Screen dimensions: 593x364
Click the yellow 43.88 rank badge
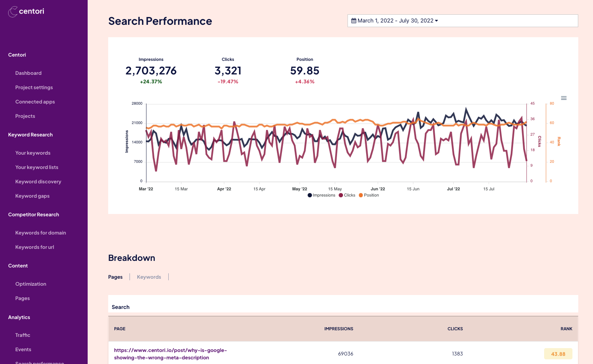coord(558,354)
